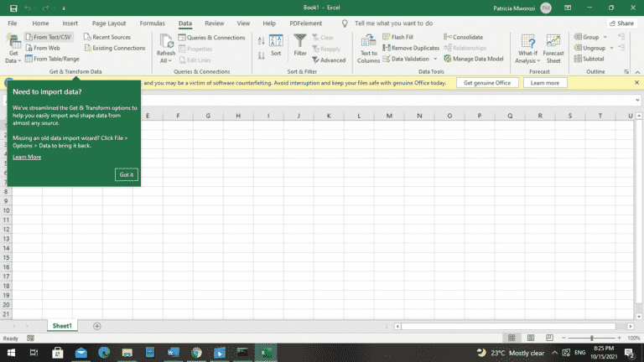Click the Tell me lightbulb icon
Screen dimensions: 644x362
point(345,23)
